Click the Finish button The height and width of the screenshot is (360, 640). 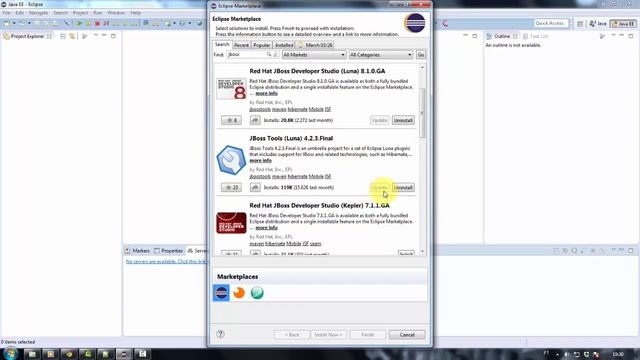tap(367, 335)
